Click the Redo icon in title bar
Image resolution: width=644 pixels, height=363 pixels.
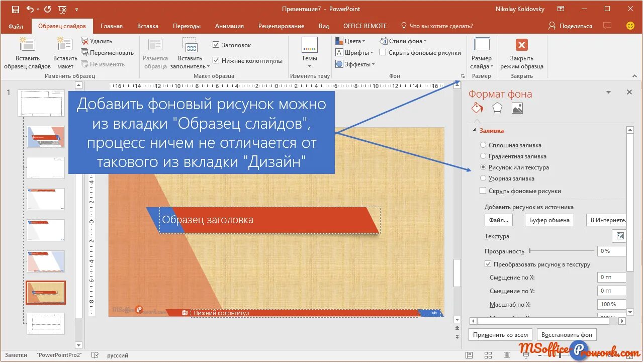click(x=48, y=9)
